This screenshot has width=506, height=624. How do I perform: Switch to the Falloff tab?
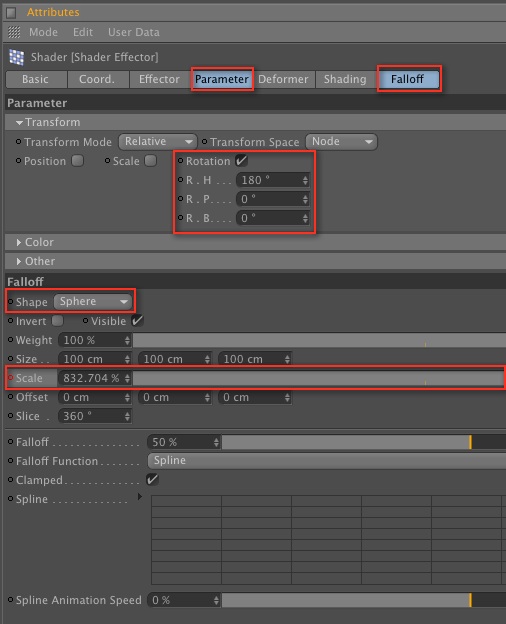(x=409, y=79)
